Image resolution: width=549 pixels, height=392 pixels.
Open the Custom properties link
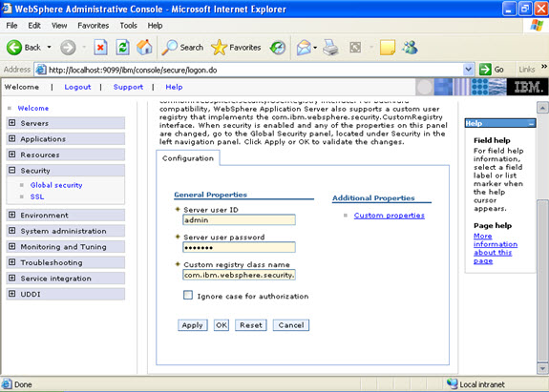(389, 216)
